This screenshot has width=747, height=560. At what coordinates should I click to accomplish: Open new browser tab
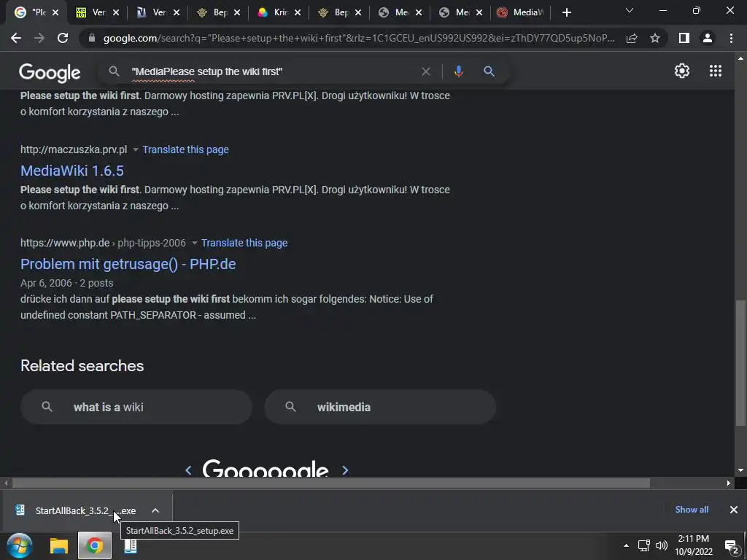(566, 12)
